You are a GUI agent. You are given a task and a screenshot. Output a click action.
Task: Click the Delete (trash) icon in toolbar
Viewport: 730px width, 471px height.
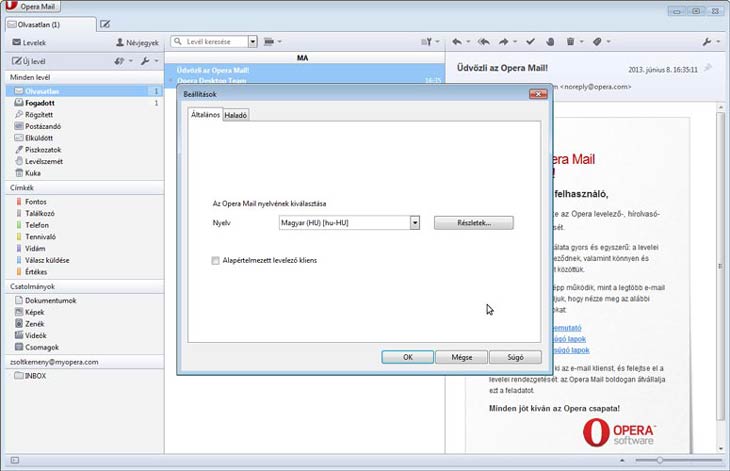click(571, 42)
